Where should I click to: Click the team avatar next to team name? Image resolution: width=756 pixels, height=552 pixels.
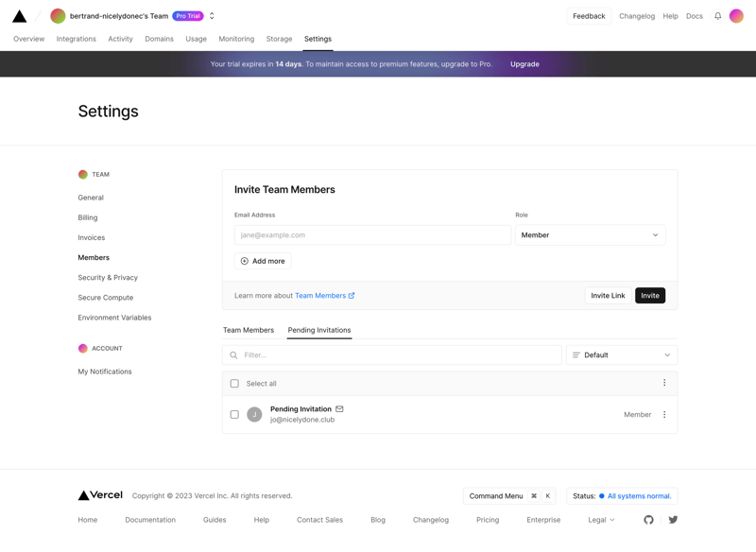(58, 15)
